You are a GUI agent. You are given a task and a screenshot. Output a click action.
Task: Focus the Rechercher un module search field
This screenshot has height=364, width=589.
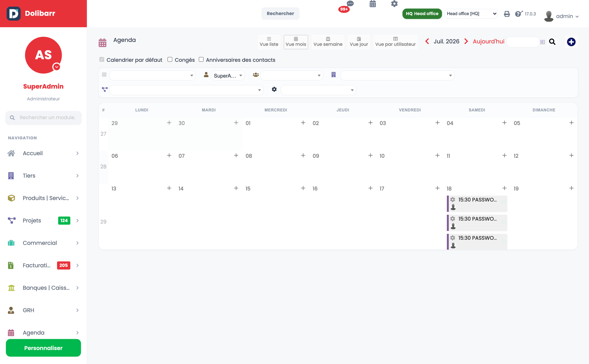(x=43, y=118)
